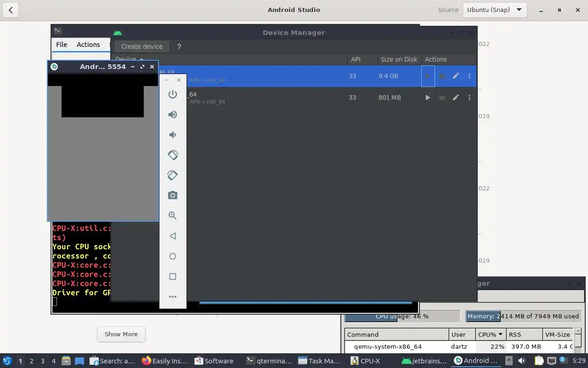Rotate the emulator right
This screenshot has height=368, width=588.
click(173, 175)
